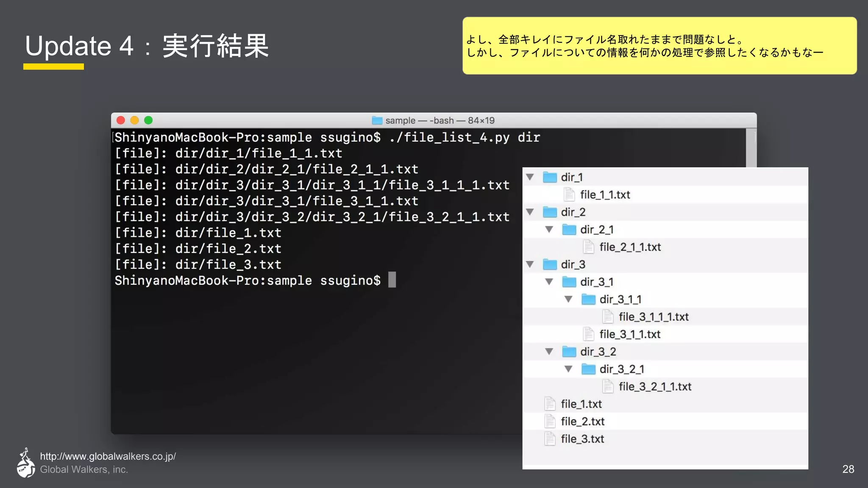Image resolution: width=868 pixels, height=488 pixels.
Task: Collapse the dir_1 disclosure triangle
Action: [530, 177]
